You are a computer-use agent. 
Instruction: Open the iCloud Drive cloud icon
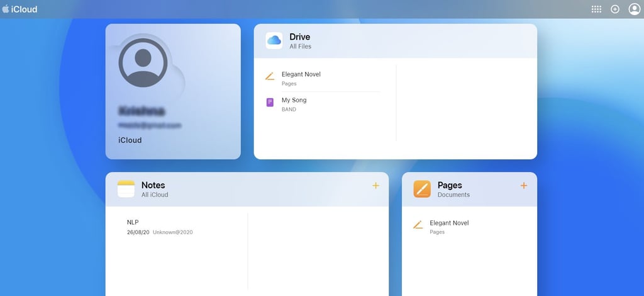click(274, 40)
